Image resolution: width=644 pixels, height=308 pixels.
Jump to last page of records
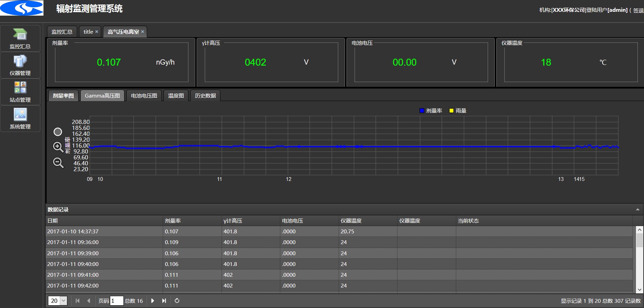pyautogui.click(x=164, y=301)
